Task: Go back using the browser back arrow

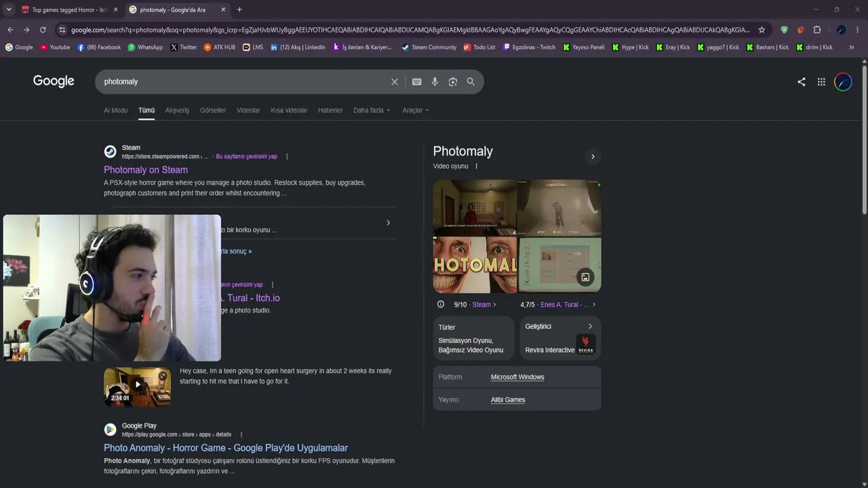Action: tap(10, 30)
